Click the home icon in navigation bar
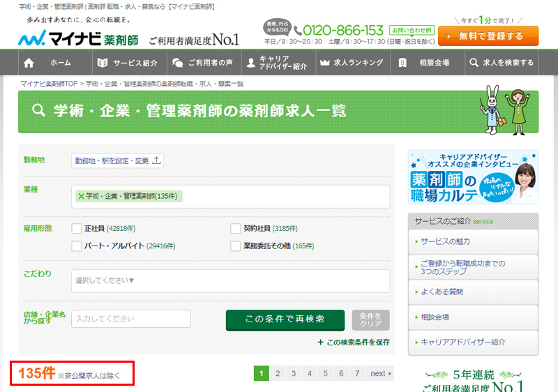558x392 pixels. (29, 63)
